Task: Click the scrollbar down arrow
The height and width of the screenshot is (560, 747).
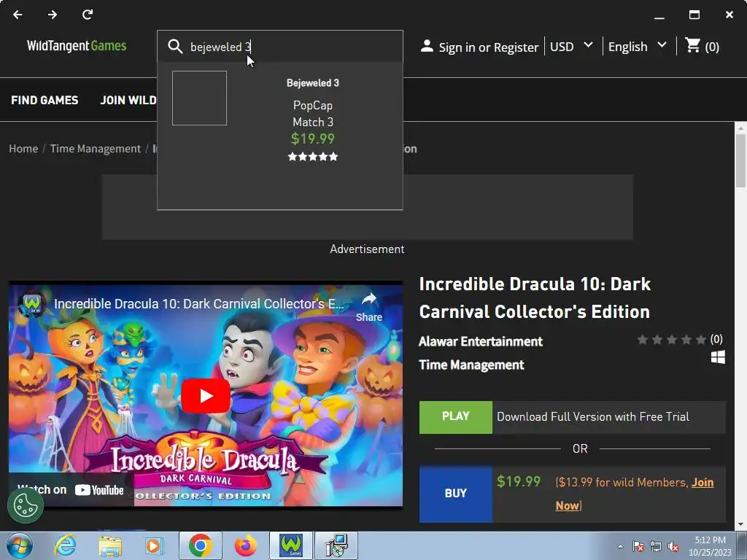Action: pos(741,525)
